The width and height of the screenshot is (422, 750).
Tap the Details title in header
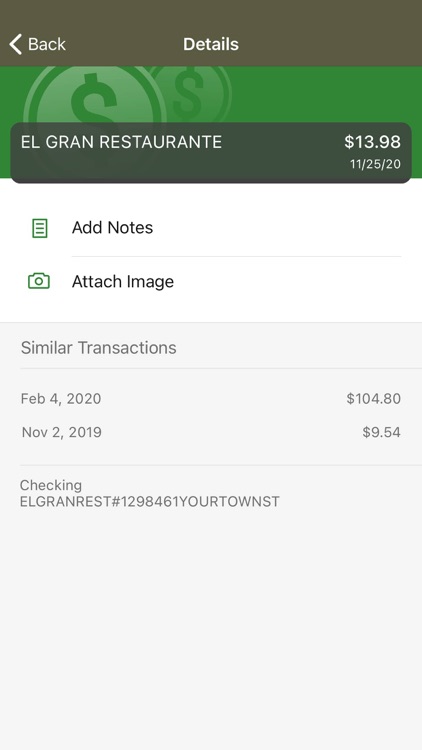(211, 44)
